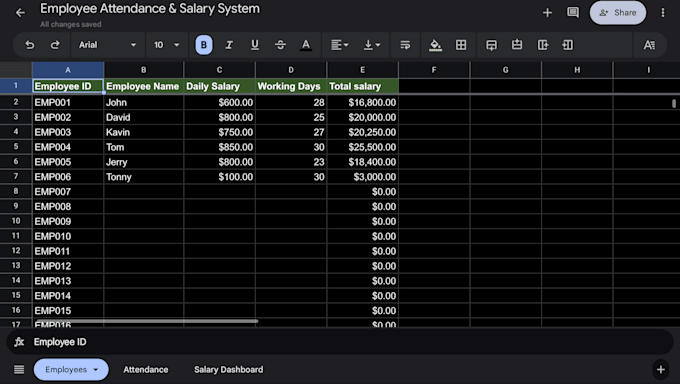The width and height of the screenshot is (680, 384).
Task: Open the all sheets list icon
Action: coord(19,370)
